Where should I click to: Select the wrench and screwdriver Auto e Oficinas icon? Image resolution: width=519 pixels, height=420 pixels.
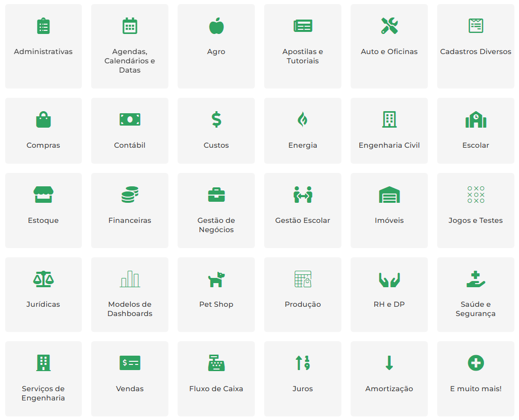389,26
